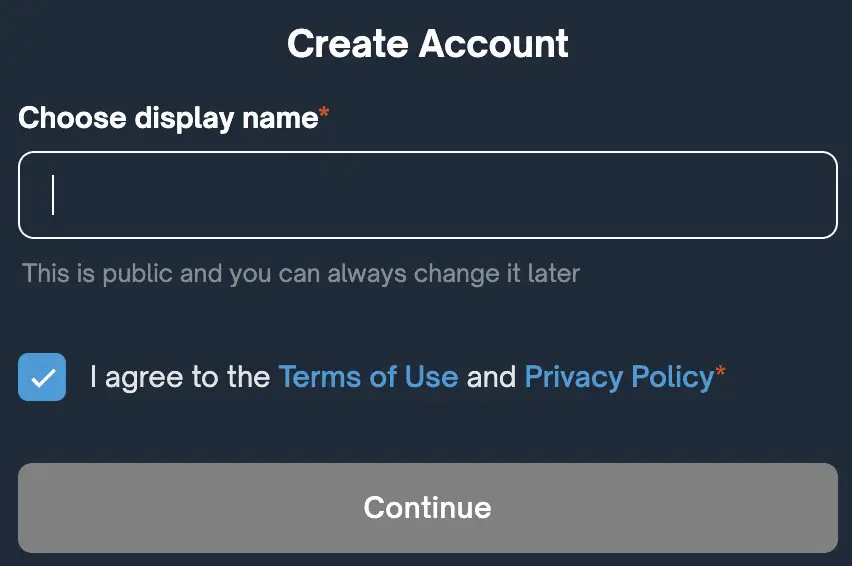Click the "I agree to the" text
852x566 pixels.
point(180,377)
